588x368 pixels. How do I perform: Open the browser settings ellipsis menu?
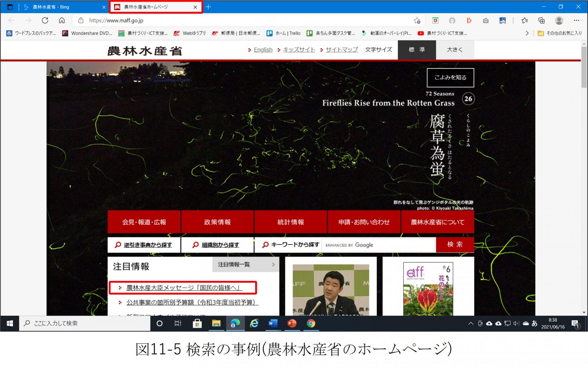[576, 20]
